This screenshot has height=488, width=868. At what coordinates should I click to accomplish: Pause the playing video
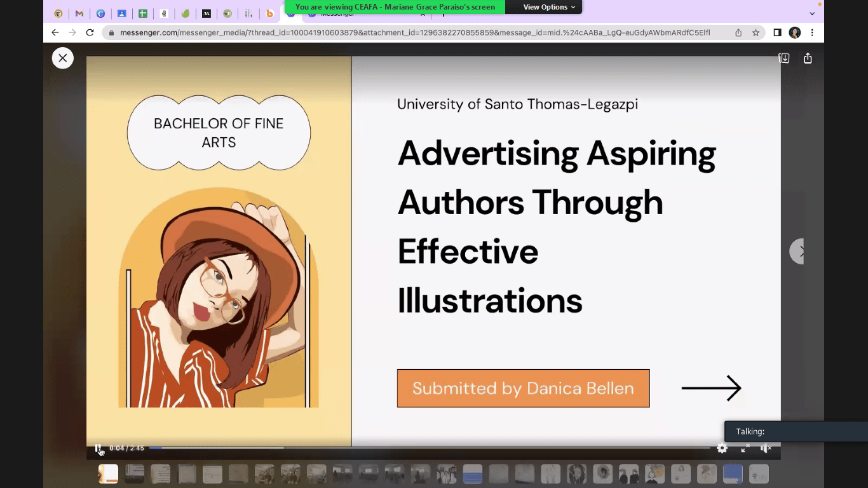point(98,449)
